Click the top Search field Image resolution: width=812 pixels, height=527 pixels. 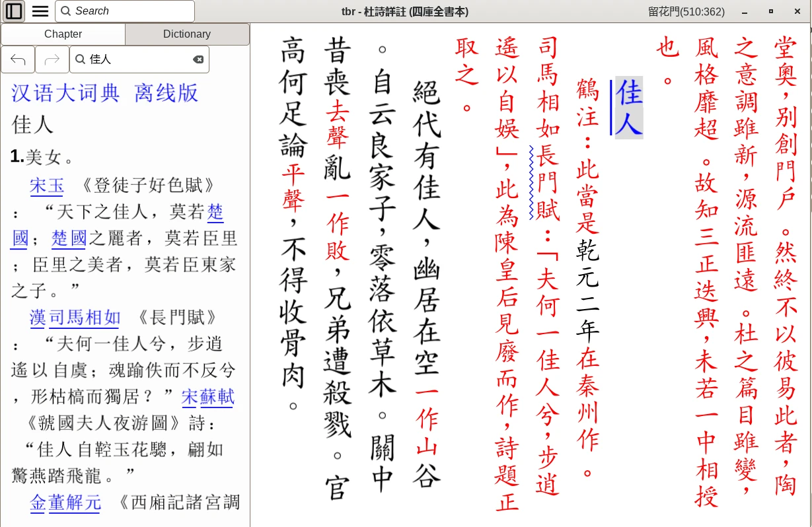(x=125, y=11)
